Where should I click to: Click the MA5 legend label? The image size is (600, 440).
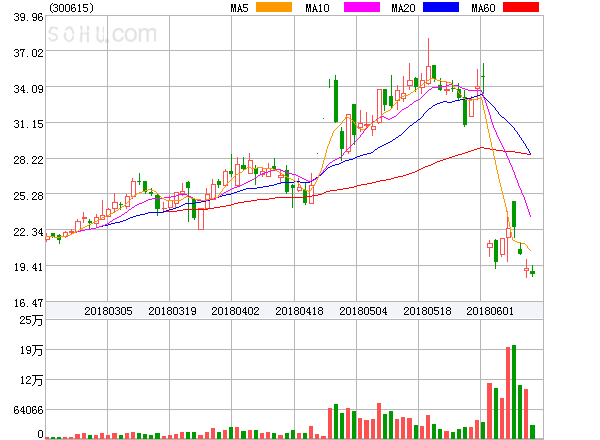pos(239,8)
